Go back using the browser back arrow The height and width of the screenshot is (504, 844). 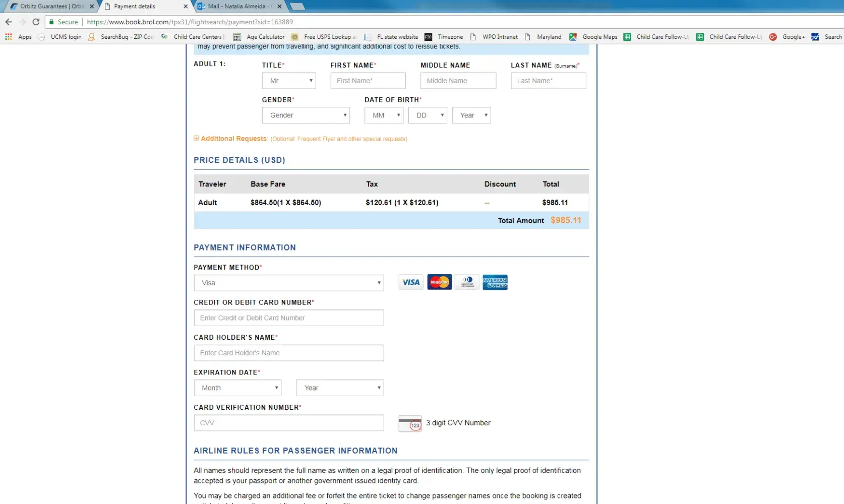[x=9, y=22]
